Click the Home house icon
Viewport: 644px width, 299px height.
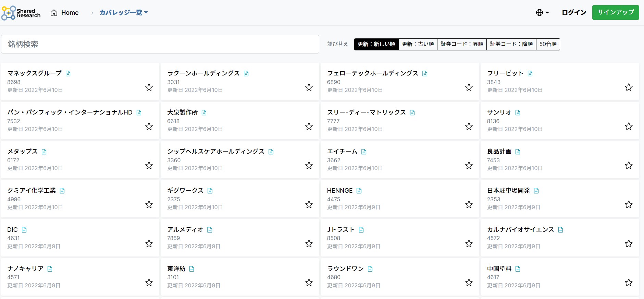pos(54,13)
